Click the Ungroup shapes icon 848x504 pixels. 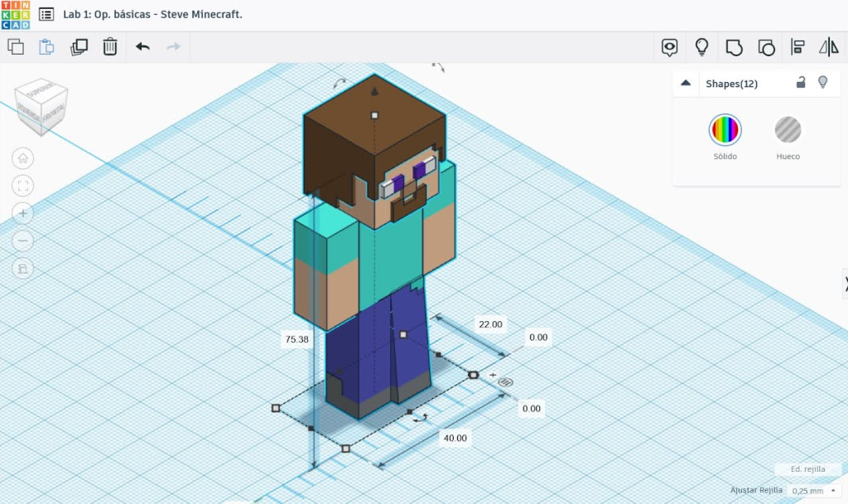coord(766,47)
